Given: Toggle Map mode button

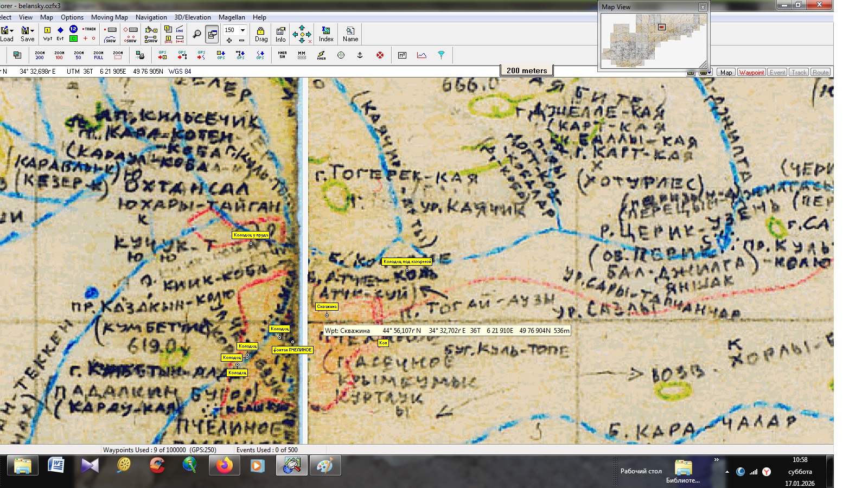Looking at the screenshot, I should pos(726,72).
